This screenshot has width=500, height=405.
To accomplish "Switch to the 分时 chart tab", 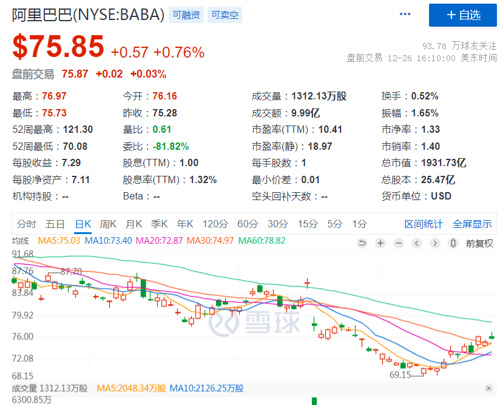I will [x=26, y=224].
